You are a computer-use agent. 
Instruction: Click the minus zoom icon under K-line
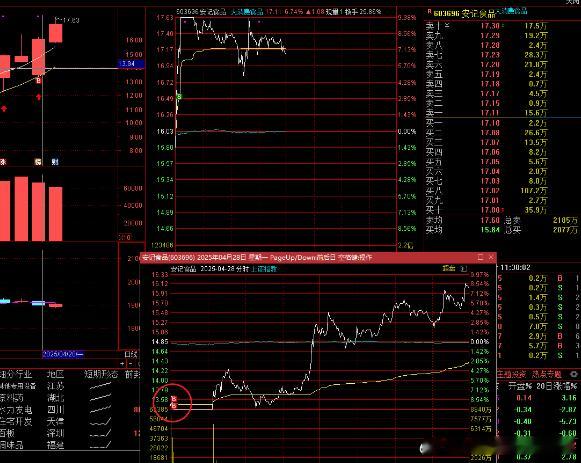click(130, 363)
